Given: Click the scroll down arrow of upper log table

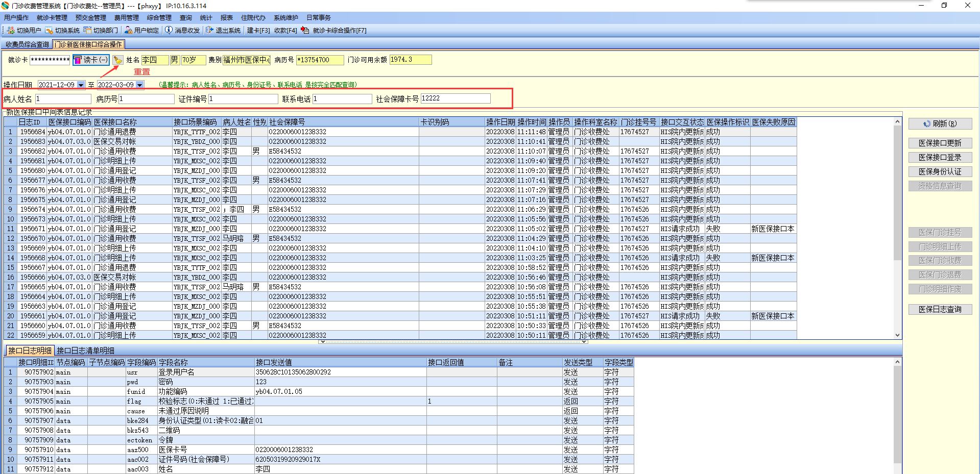Looking at the screenshot, I should 897,335.
